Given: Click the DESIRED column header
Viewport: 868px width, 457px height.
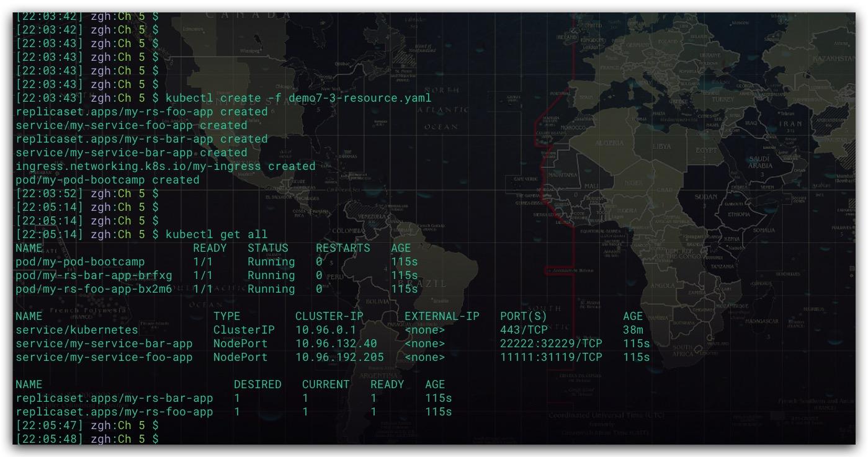Looking at the screenshot, I should click(257, 384).
